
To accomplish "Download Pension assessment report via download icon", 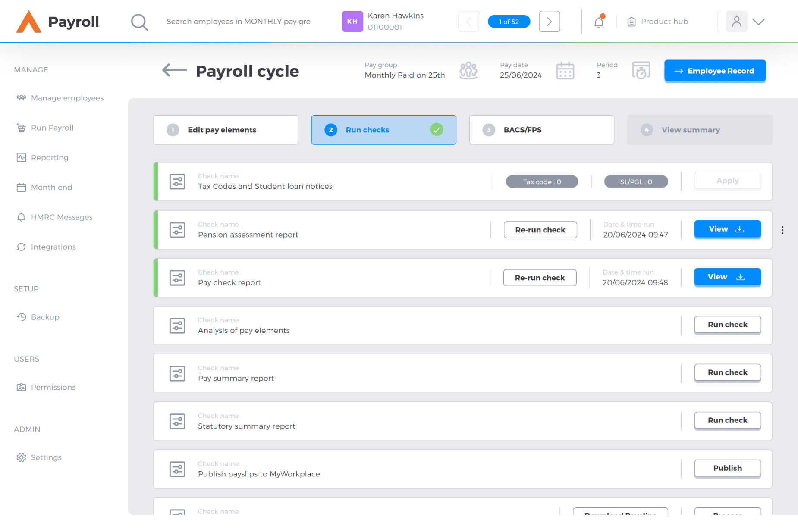I will [740, 229].
